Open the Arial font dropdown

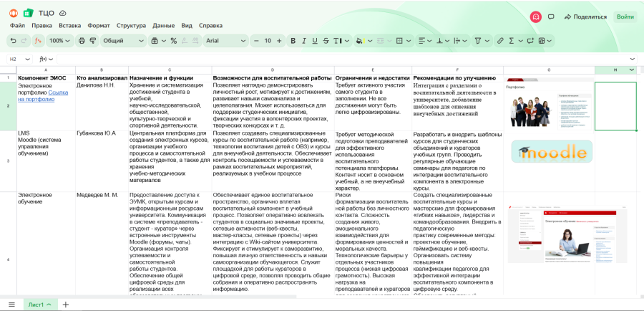(x=226, y=41)
